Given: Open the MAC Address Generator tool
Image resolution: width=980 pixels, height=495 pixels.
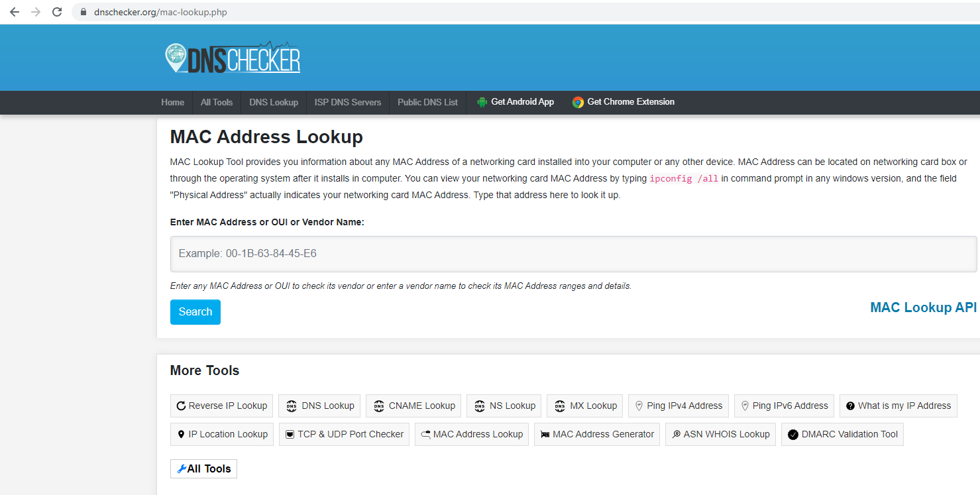Looking at the screenshot, I should (596, 434).
